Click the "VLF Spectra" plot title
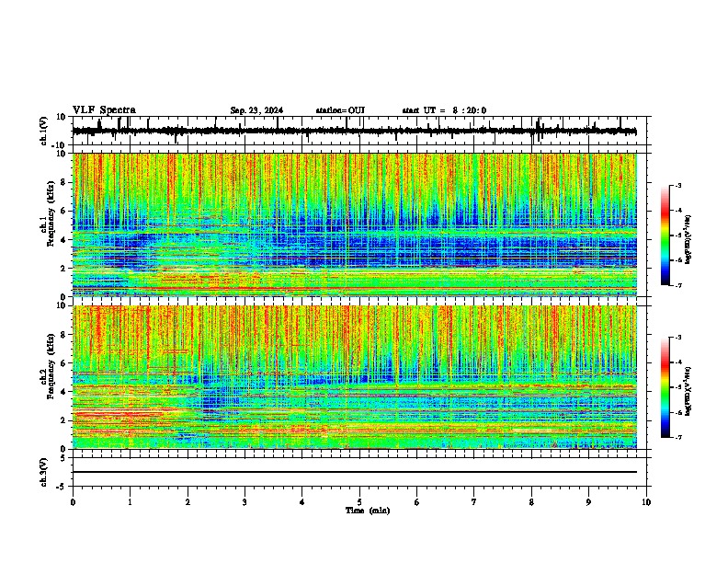Image resolution: width=728 pixels, height=563 pixels. 104,110
